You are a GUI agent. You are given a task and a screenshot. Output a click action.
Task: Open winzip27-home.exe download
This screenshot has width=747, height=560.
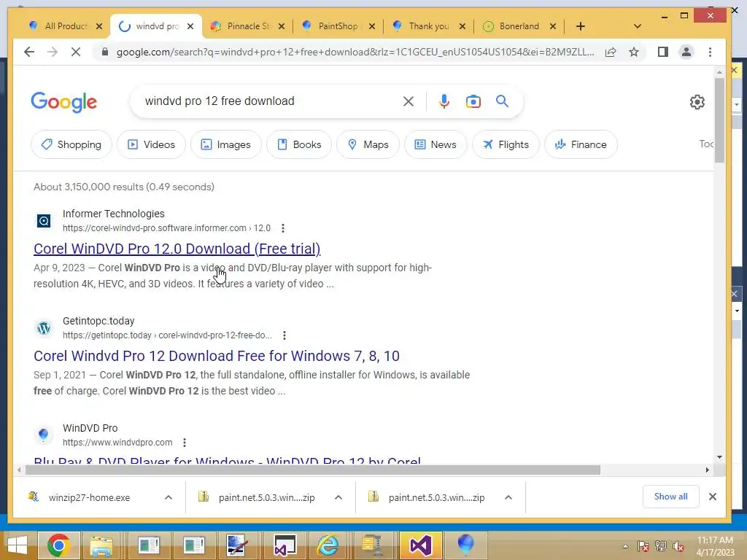(89, 497)
